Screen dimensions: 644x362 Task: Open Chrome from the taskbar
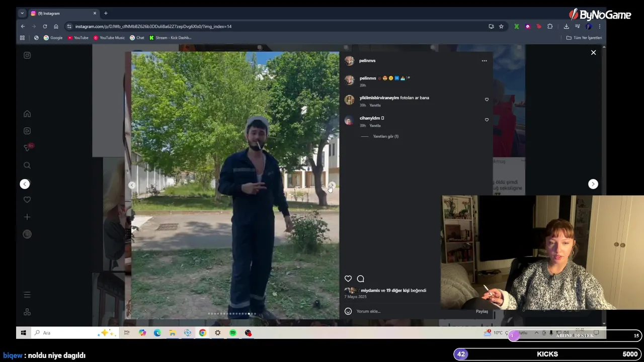(202, 333)
